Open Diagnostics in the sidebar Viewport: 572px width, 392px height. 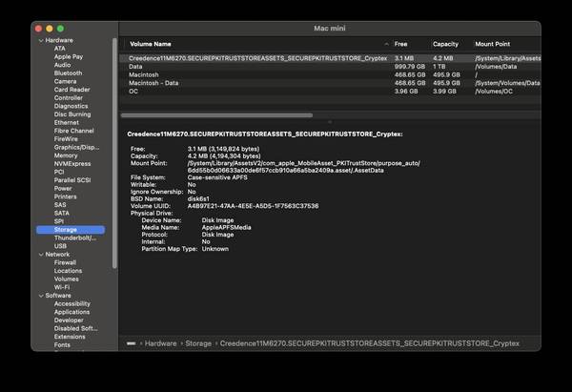[71, 106]
